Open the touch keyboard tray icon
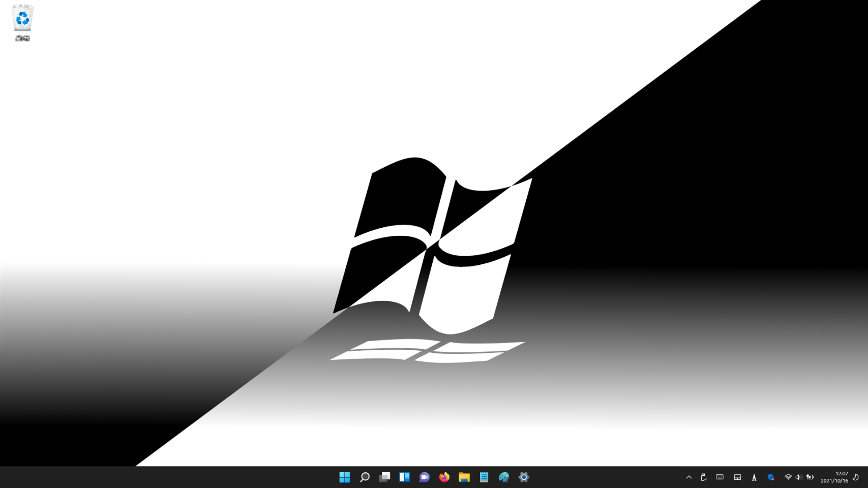The width and height of the screenshot is (868, 488). [x=720, y=477]
